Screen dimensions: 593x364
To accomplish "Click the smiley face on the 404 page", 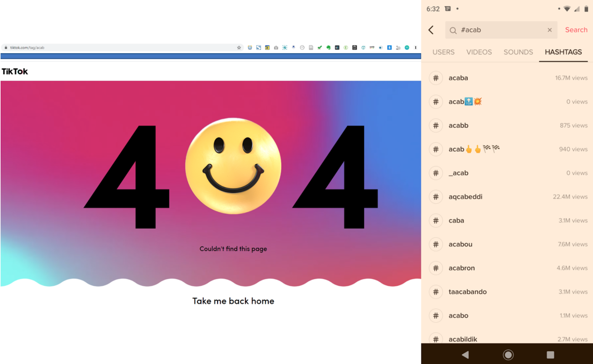I will click(x=233, y=166).
